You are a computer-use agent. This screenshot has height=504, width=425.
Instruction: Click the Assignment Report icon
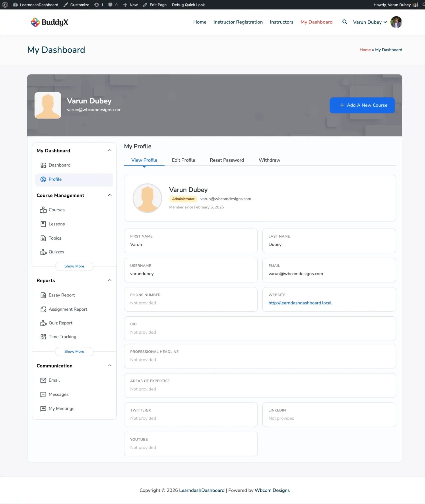point(43,309)
